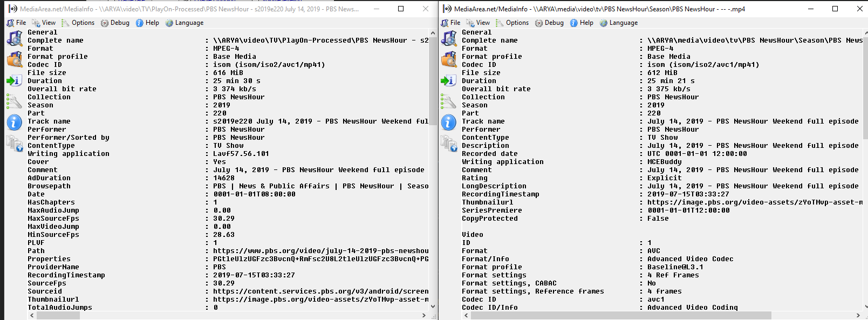868x320 pixels.
Task: Click format profile value Baseline@L3.1
Action: (x=675, y=267)
